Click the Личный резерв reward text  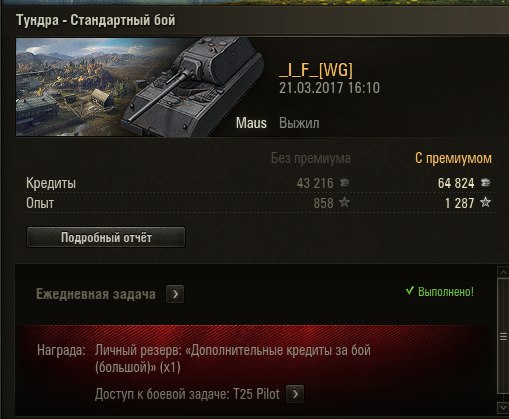(x=233, y=359)
